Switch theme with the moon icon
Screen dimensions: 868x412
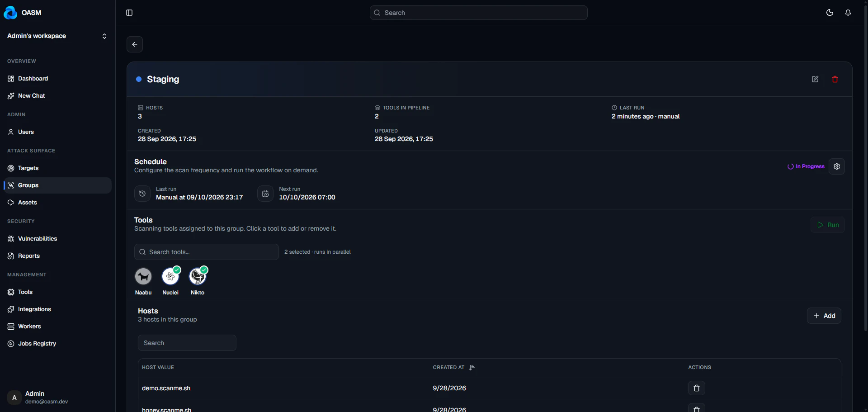830,13
